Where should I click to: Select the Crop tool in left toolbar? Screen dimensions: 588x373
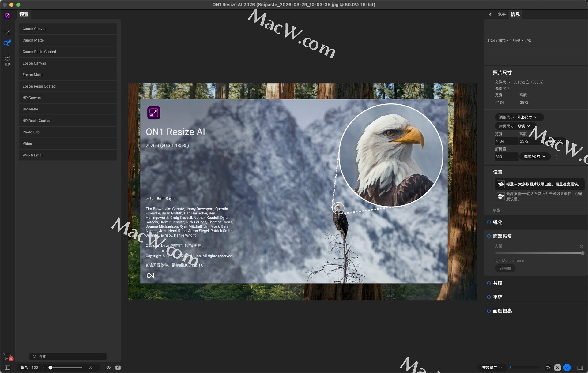[x=7, y=32]
